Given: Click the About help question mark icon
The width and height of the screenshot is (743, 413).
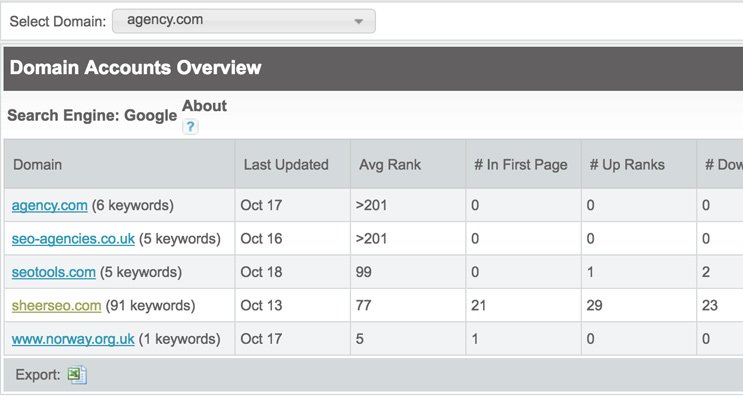Looking at the screenshot, I should tap(190, 126).
